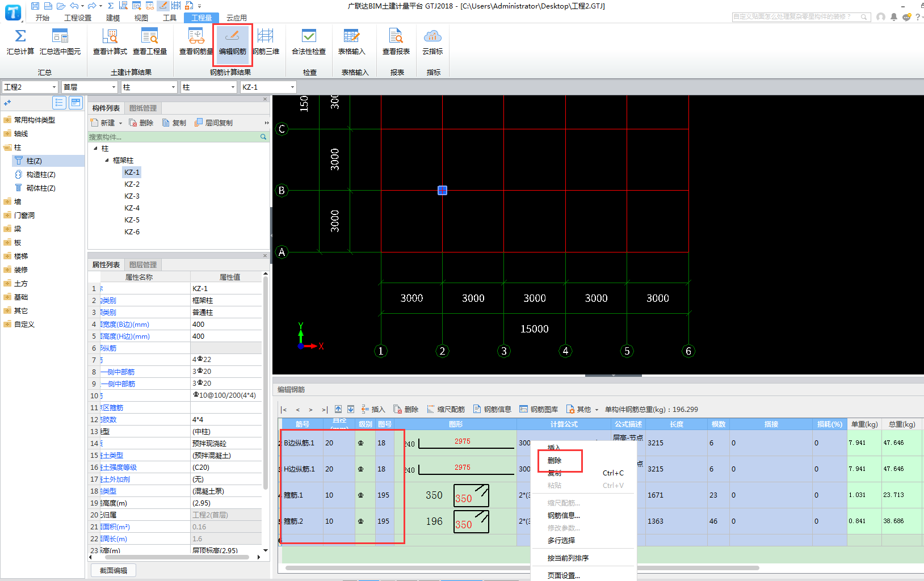Image resolution: width=924 pixels, height=581 pixels.
Task: Expand the 基础 category in the navigation tree
Action: [7, 297]
